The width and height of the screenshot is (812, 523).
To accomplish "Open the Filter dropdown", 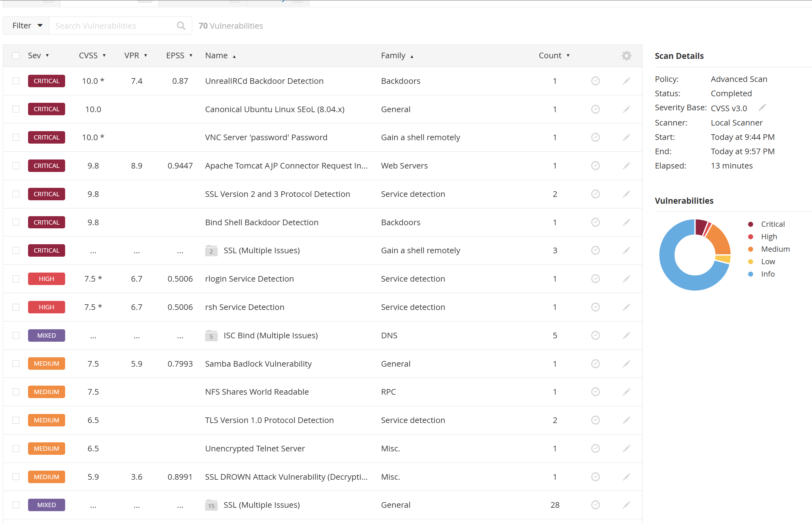I will (26, 26).
